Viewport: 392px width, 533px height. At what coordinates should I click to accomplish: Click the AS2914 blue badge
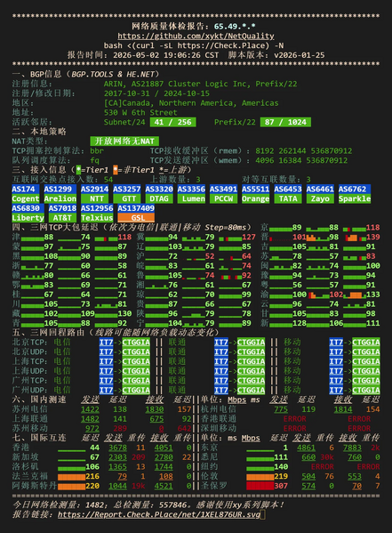95,189
